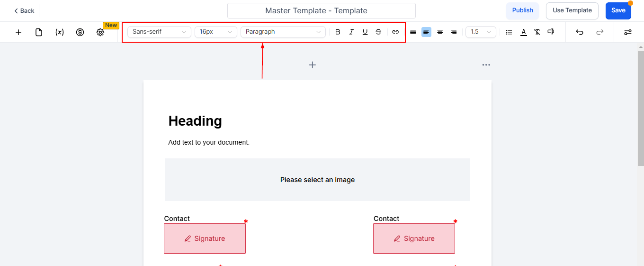This screenshot has width=644, height=266.
Task: Click the Master Template name field
Action: coord(321,10)
